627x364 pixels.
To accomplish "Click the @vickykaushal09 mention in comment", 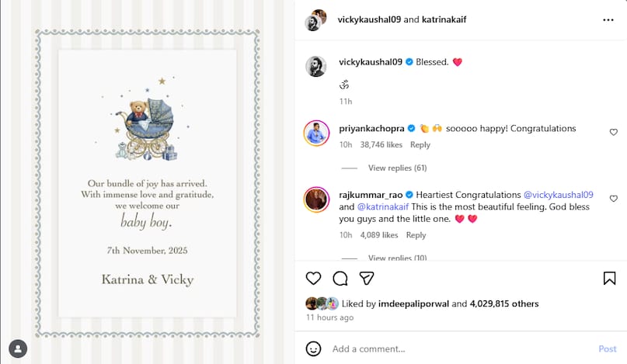I will click(x=559, y=195).
